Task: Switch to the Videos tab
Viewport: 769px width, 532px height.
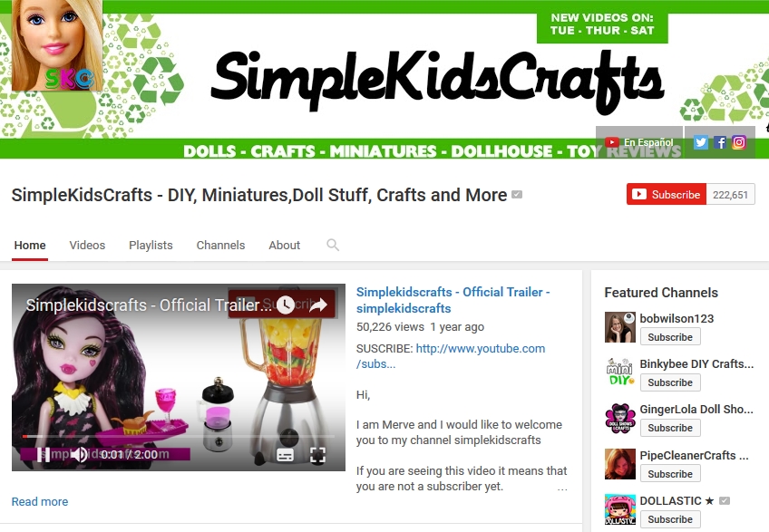Action: point(87,246)
